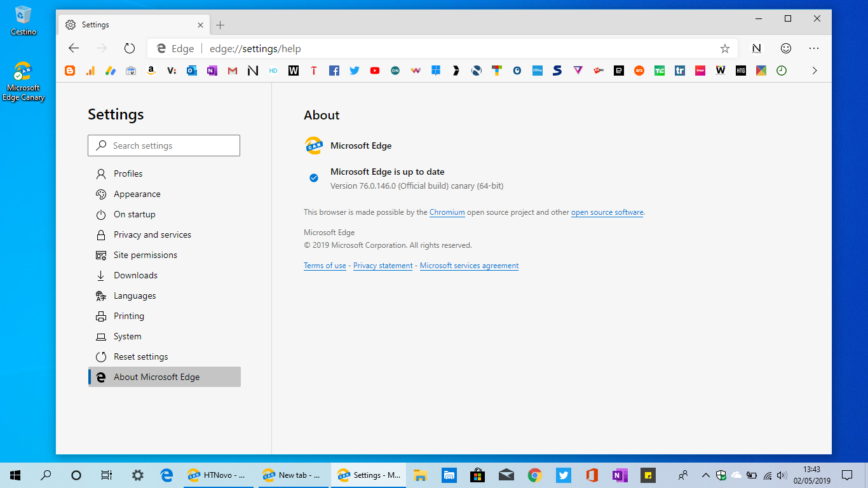Open the Terms of use link
Image resolution: width=868 pixels, height=488 pixels.
325,266
